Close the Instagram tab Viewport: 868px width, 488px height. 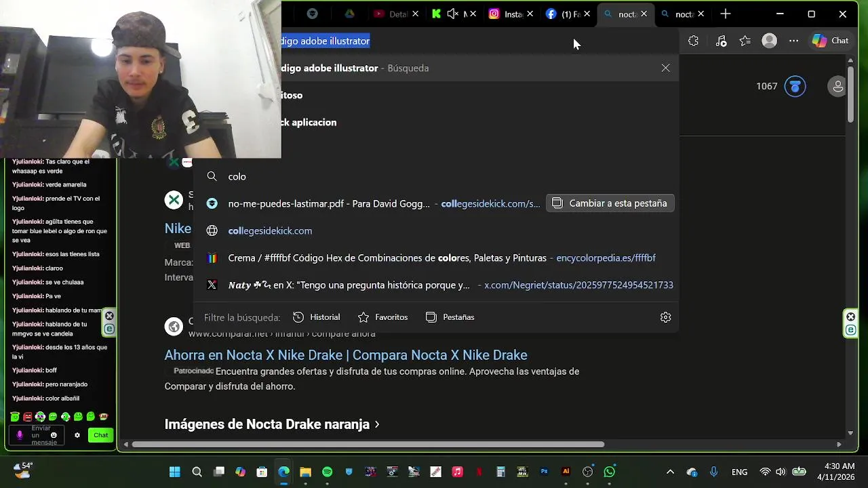coord(530,14)
